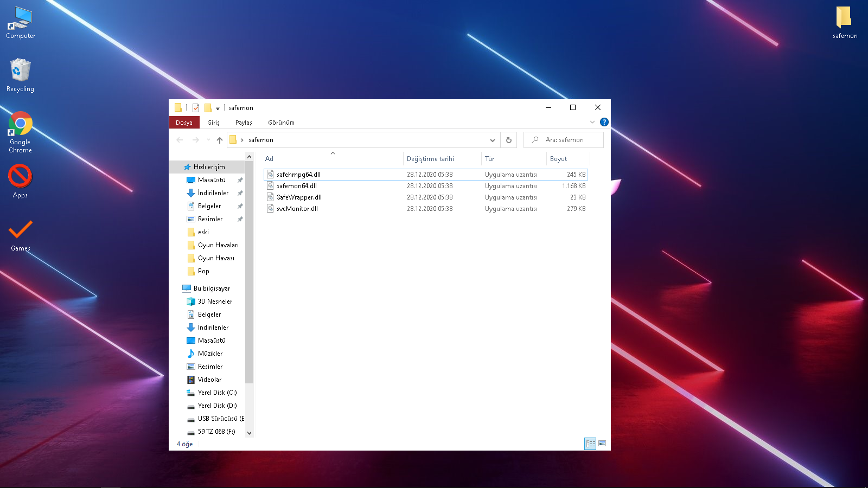This screenshot has width=868, height=488.
Task: Open the Games desktop shortcut
Action: coord(21,235)
